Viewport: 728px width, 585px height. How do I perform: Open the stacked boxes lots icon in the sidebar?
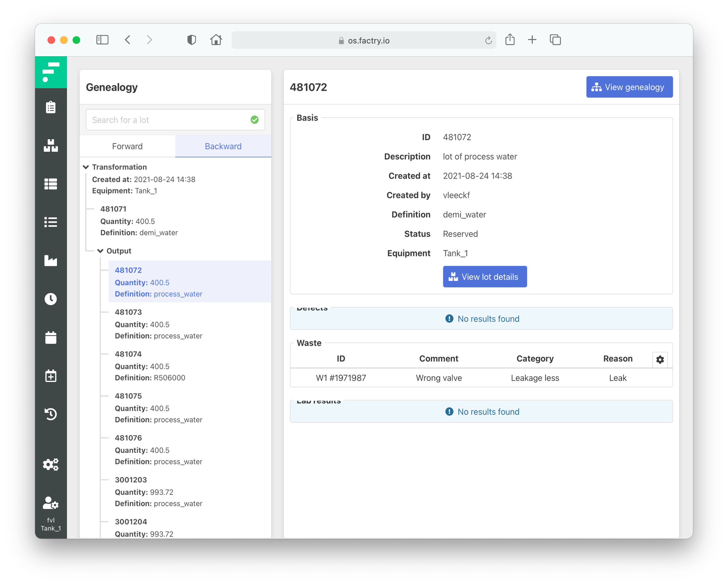click(x=51, y=145)
